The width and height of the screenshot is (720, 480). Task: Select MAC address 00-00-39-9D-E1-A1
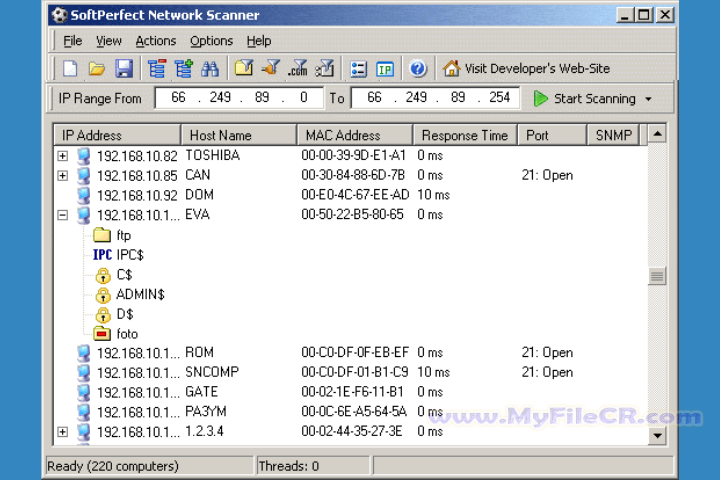(x=354, y=156)
